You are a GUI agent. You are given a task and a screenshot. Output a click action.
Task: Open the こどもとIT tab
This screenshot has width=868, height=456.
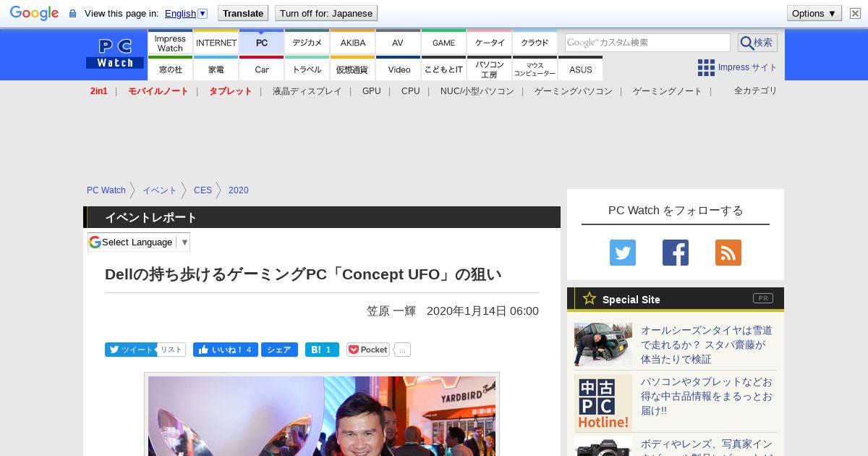[444, 69]
